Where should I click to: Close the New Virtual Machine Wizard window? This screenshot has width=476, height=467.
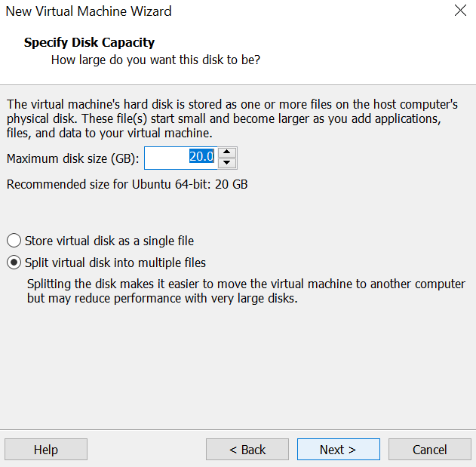(459, 11)
